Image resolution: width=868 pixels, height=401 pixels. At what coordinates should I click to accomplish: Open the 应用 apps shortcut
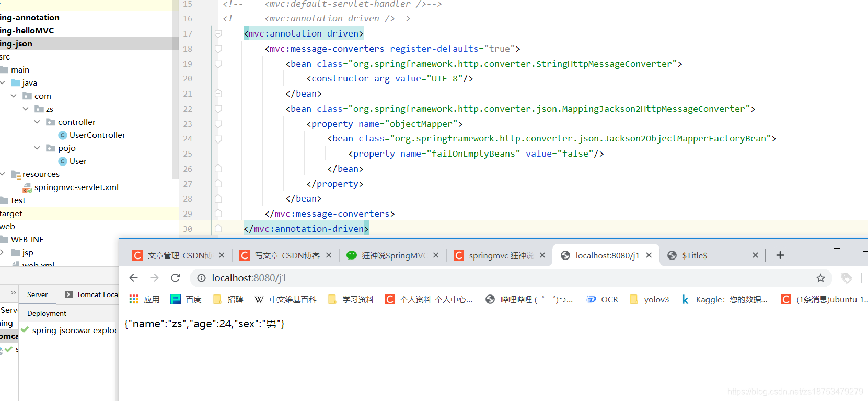[144, 299]
